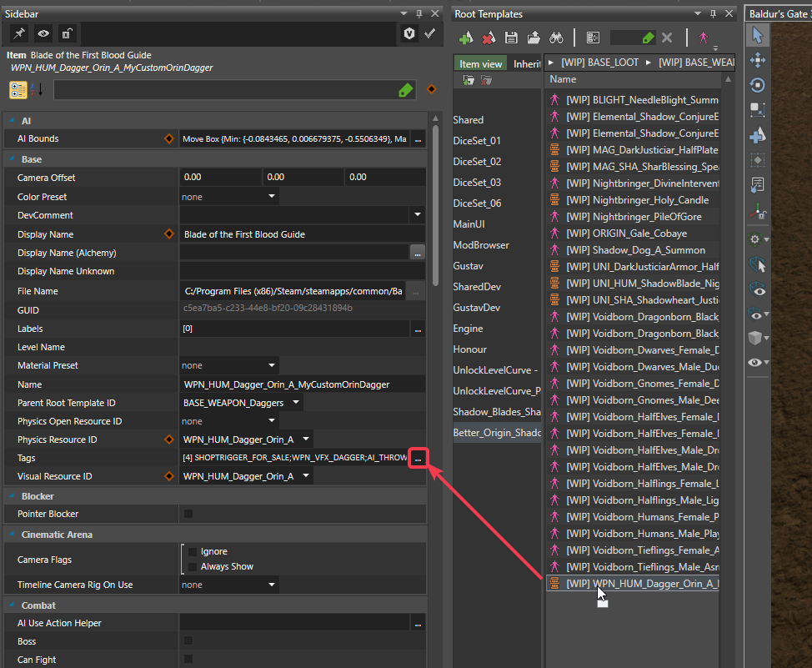This screenshot has width=812, height=668.
Task: Select the Gustav entry in the module list
Action: (x=468, y=266)
